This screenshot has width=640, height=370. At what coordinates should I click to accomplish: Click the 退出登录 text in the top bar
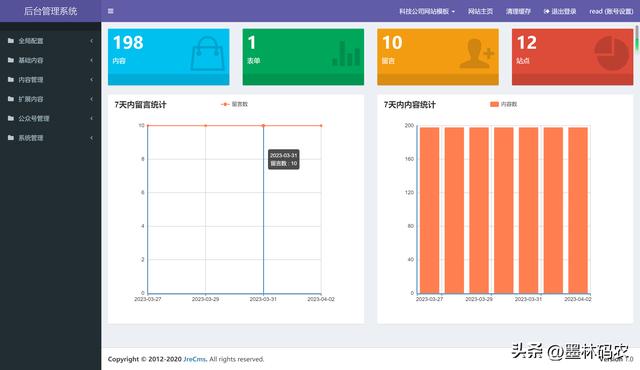click(564, 11)
